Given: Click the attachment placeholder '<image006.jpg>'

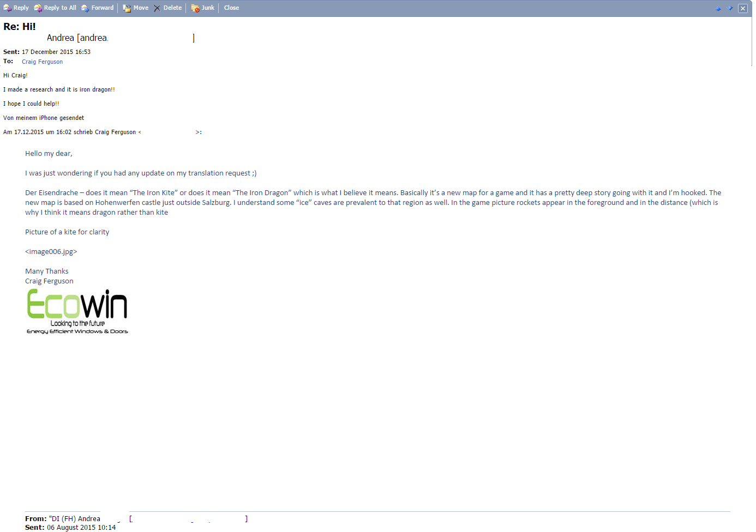Looking at the screenshot, I should [51, 252].
